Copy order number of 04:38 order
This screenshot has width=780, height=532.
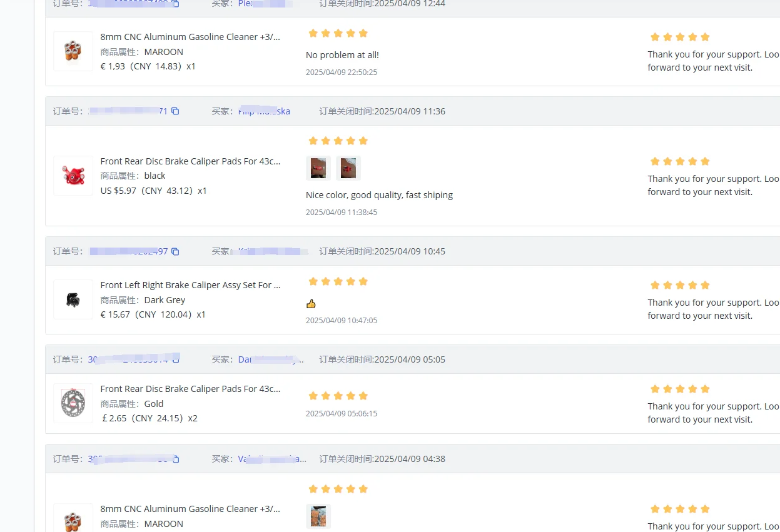(x=176, y=459)
